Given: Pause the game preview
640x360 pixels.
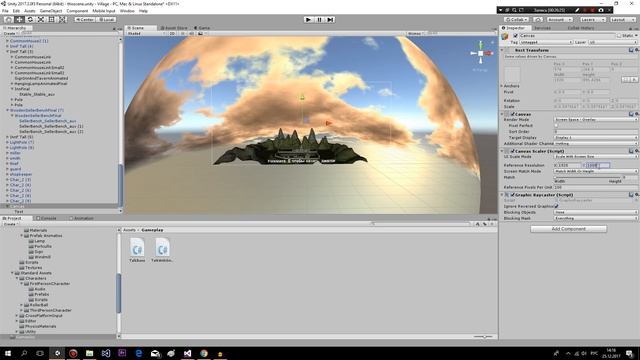Looking at the screenshot, I should pos(319,20).
